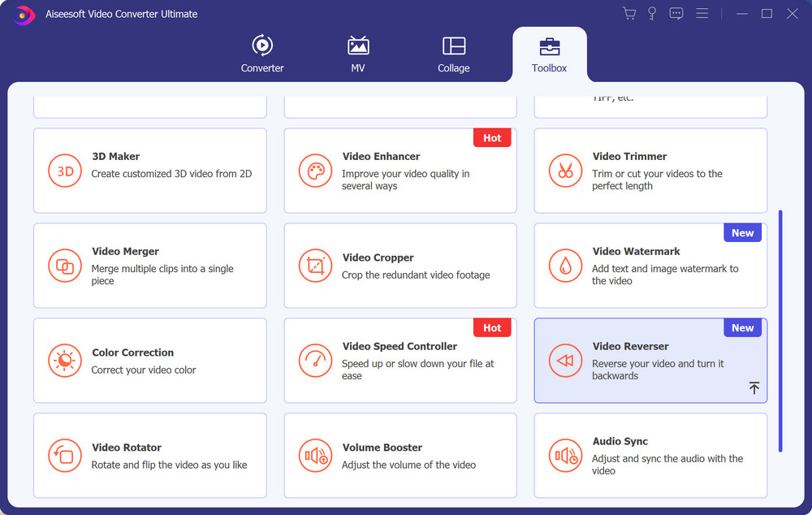Open the Video Watermark droplet icon
The image size is (812, 515).
click(x=565, y=266)
